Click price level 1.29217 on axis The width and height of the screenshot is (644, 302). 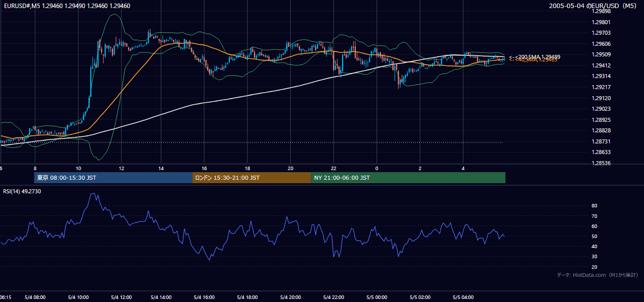[601, 87]
